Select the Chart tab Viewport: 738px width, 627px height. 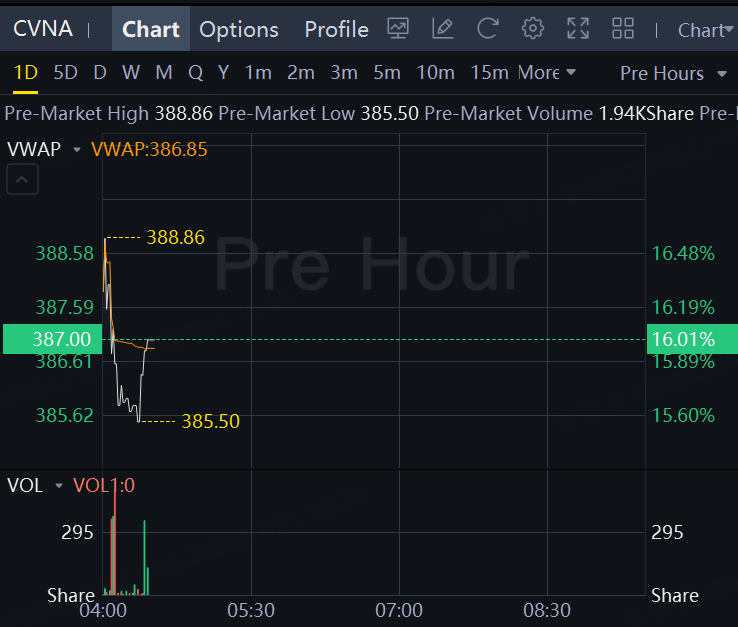click(151, 29)
